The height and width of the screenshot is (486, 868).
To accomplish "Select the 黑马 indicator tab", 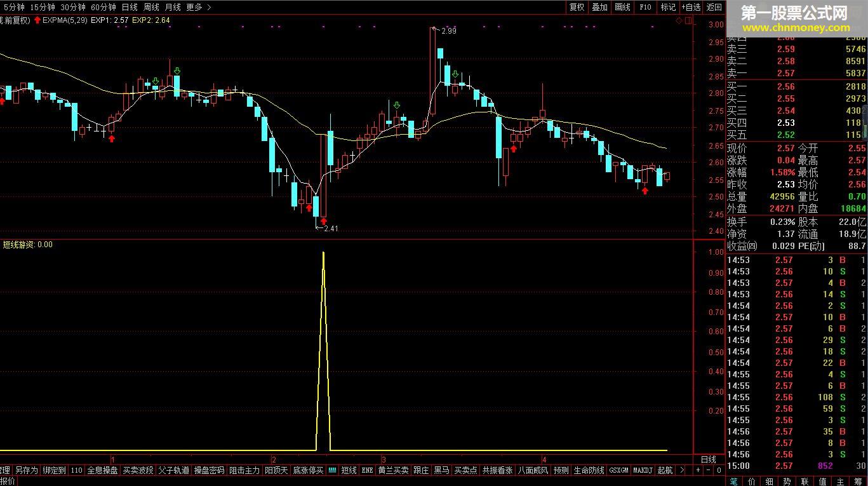I will coord(442,471).
